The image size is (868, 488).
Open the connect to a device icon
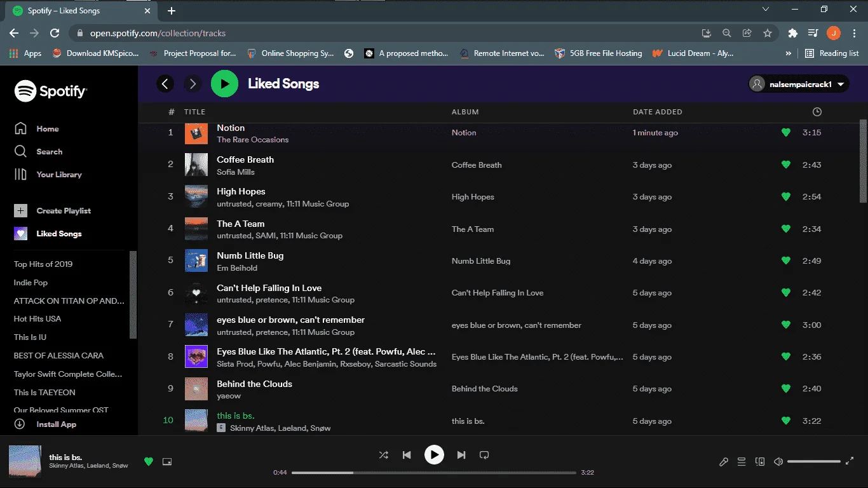[x=760, y=462]
